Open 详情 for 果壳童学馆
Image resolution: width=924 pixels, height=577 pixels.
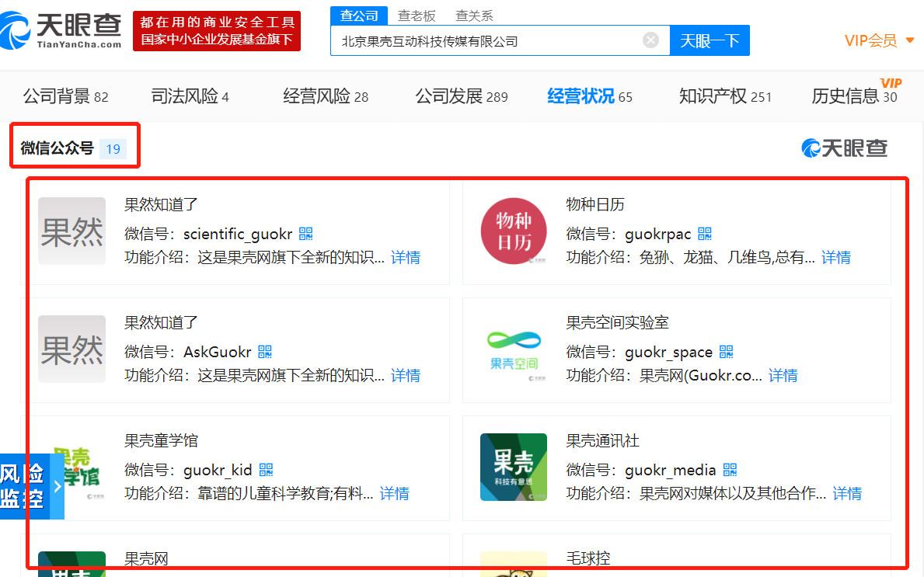394,493
